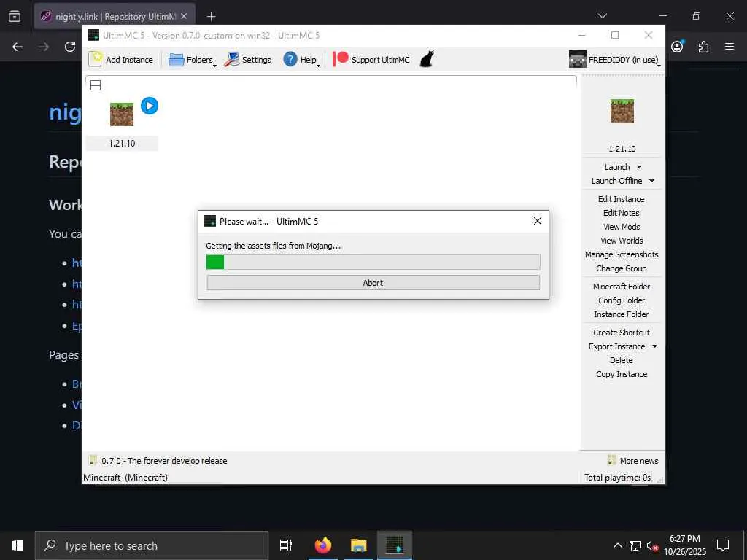The image size is (747, 560).
Task: Open Task View on the taskbar
Action: (x=286, y=545)
